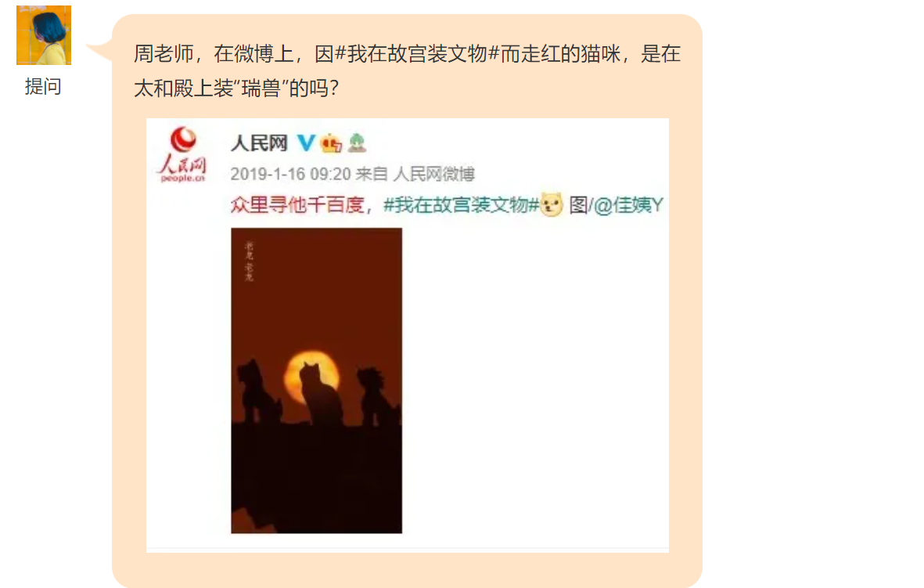
Task: Open the sunset cat silhouette image
Action: point(316,381)
